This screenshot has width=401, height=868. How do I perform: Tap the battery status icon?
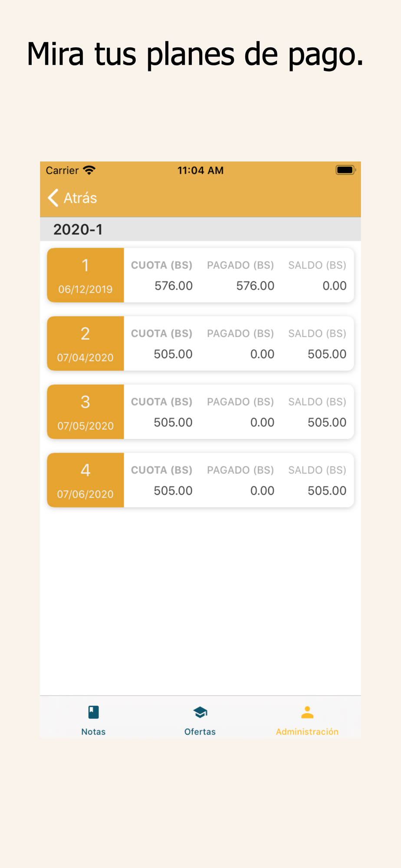click(x=345, y=170)
